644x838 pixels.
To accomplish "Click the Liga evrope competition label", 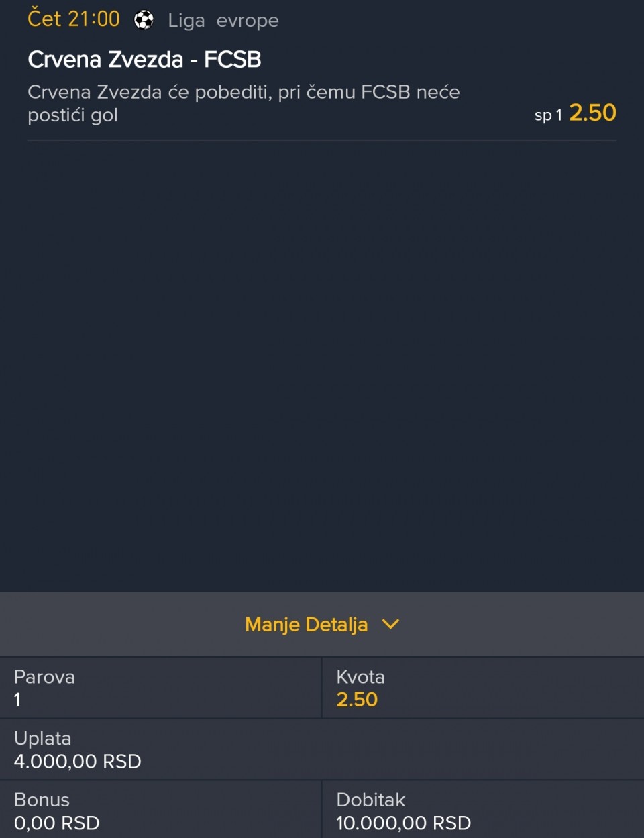I will (x=223, y=21).
